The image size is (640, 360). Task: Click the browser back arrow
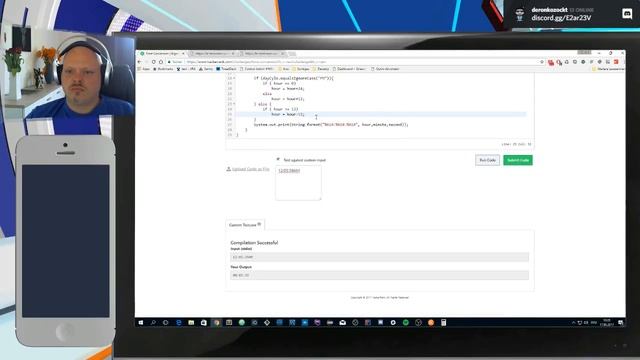pos(140,62)
